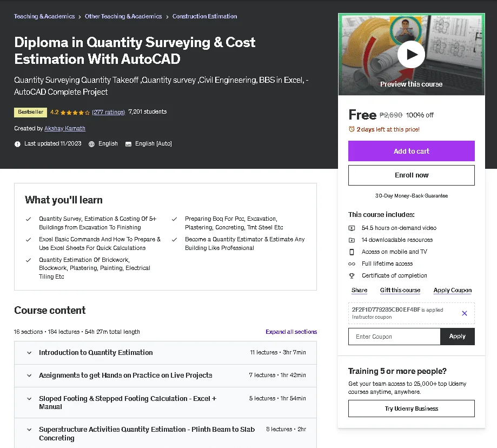Click Enroll now button
Screen dimensions: 497x448
coord(411,175)
